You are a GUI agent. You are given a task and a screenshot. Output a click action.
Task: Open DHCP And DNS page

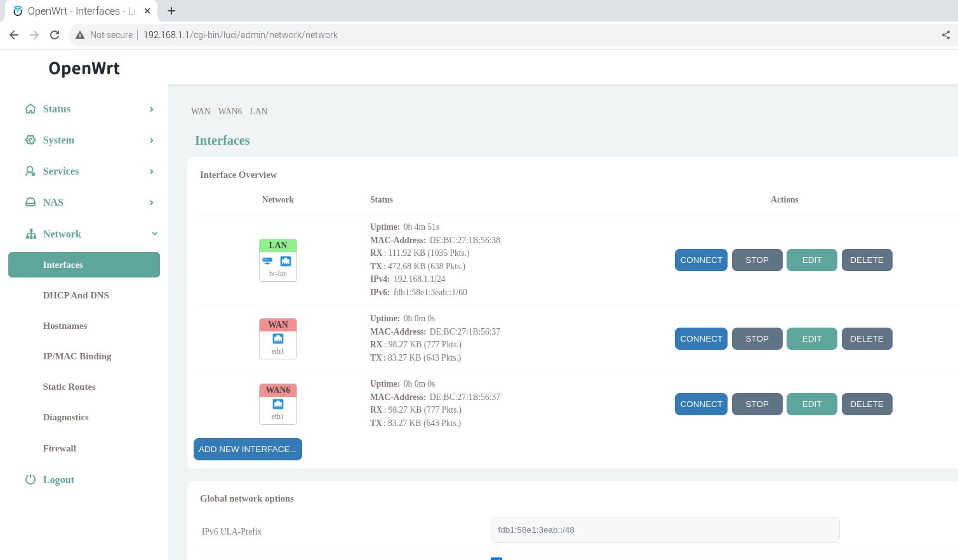76,295
